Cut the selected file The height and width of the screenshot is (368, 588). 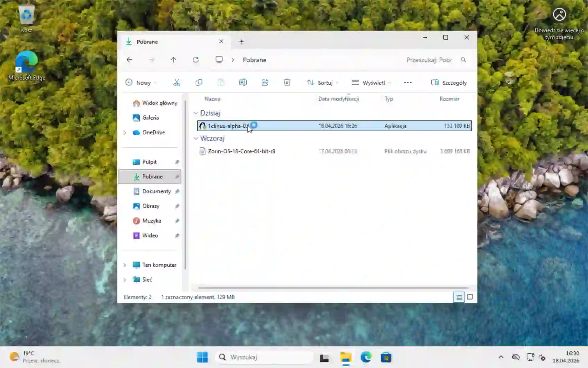pyautogui.click(x=177, y=82)
